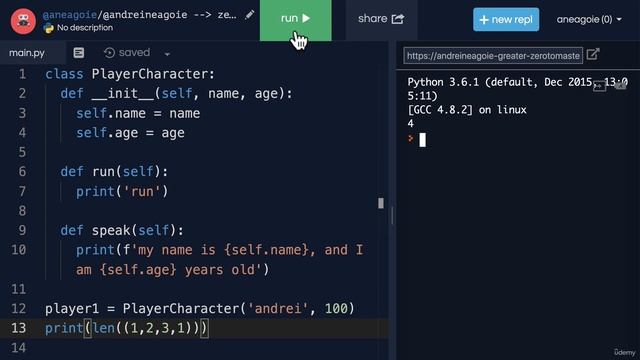Click line 3 'self.name = name'
640x360 pixels.
point(138,113)
